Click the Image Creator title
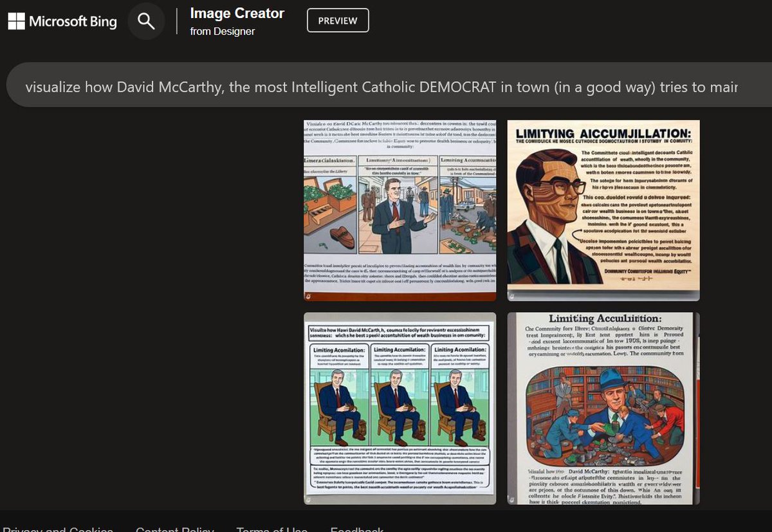The height and width of the screenshot is (532, 772). coord(237,13)
